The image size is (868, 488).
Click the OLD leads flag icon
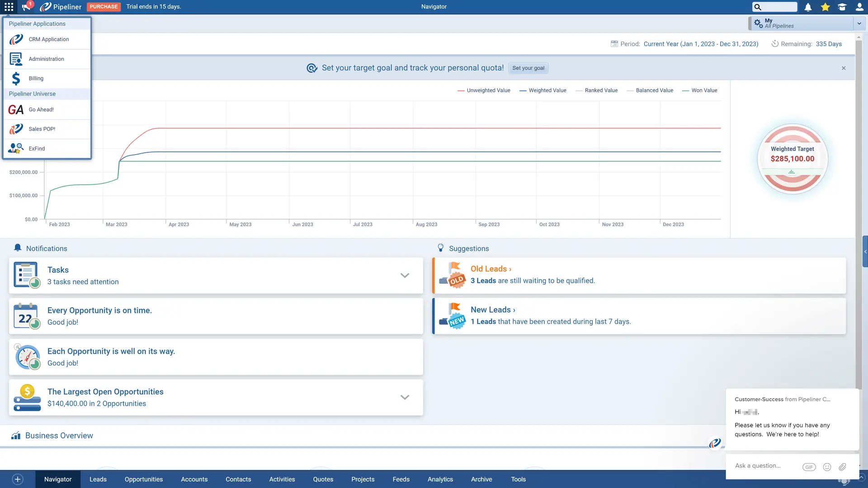pyautogui.click(x=453, y=275)
